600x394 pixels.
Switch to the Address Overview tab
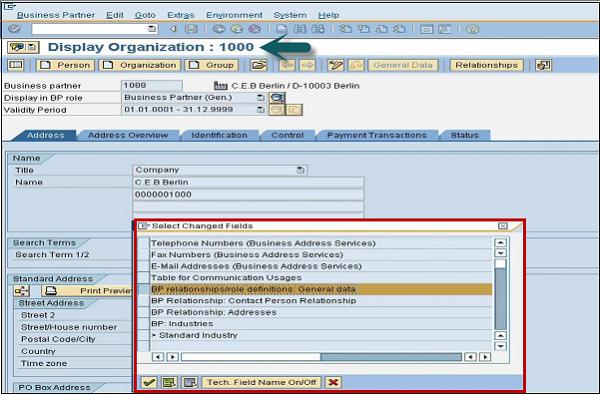click(128, 135)
